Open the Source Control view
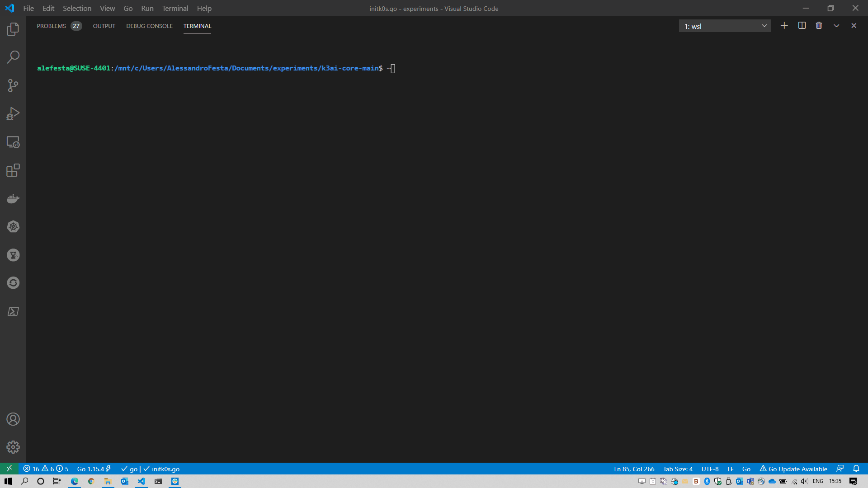868x488 pixels. tap(13, 85)
